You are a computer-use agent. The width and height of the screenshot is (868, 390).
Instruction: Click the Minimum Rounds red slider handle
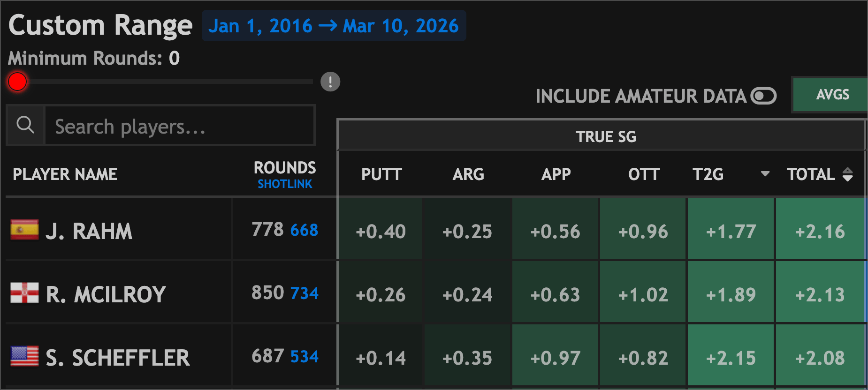[18, 82]
